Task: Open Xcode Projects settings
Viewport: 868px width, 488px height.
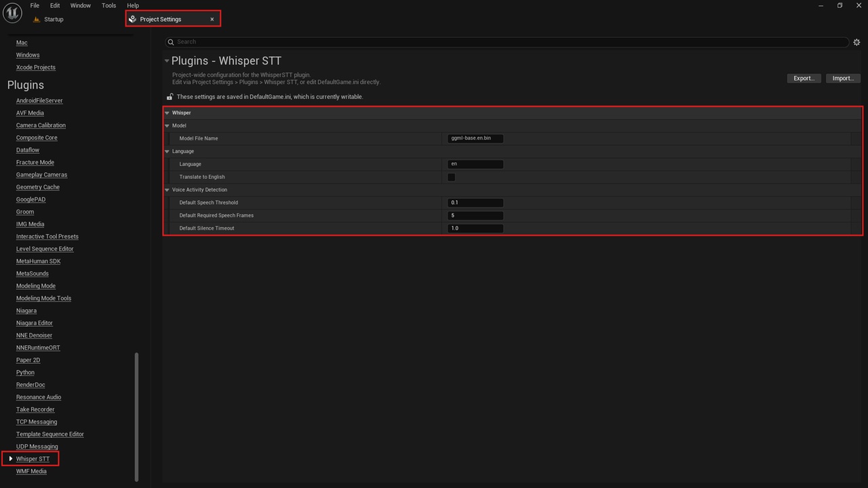Action: tap(36, 67)
